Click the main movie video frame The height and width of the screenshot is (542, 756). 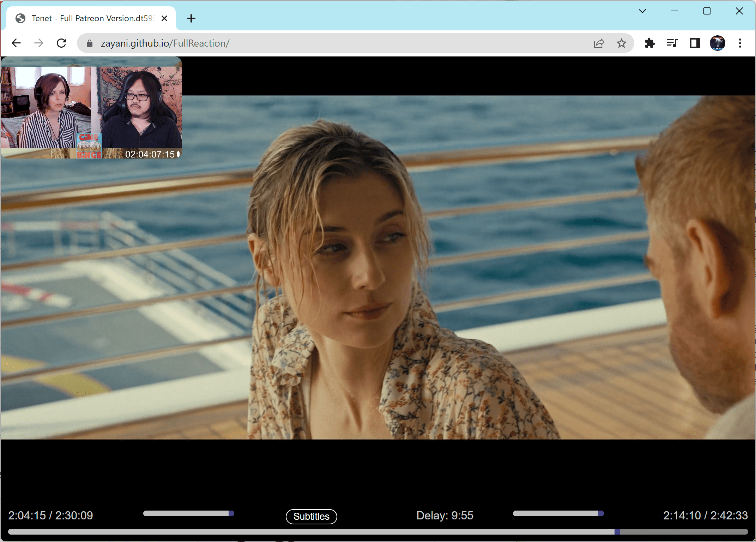click(378, 267)
